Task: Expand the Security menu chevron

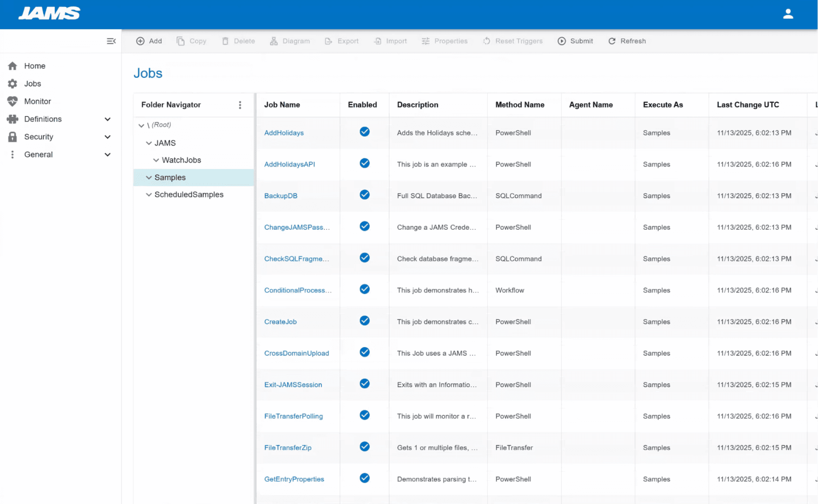Action: pos(107,137)
